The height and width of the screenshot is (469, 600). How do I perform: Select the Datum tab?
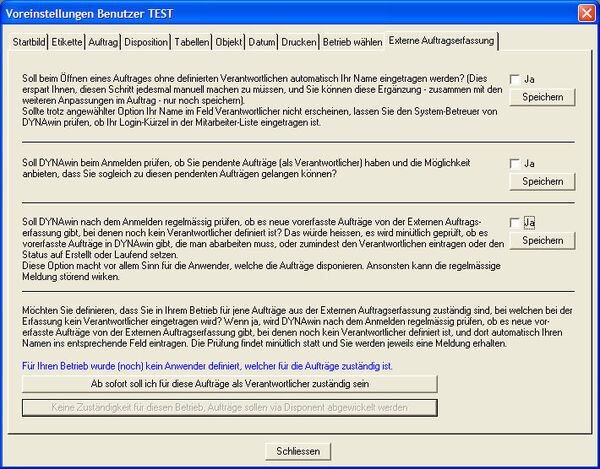(x=263, y=44)
